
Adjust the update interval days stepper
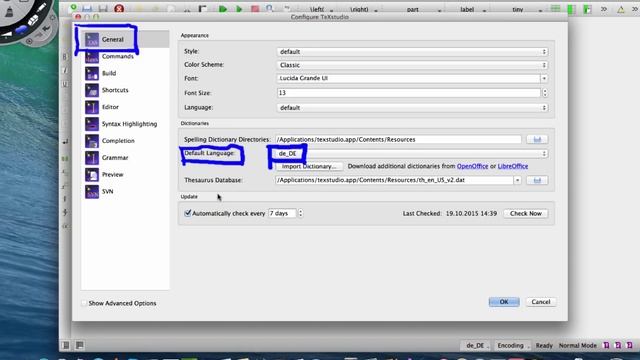point(300,213)
